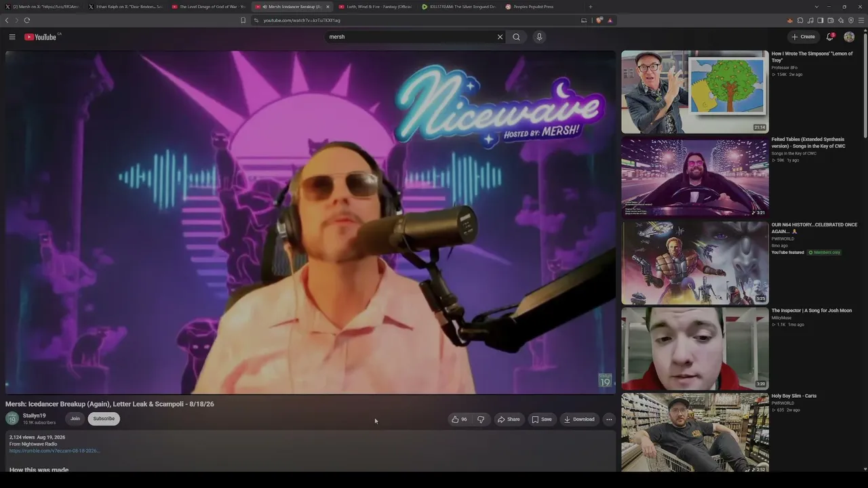Click the "2,124 views Aug 19, 2026" text

point(37,438)
